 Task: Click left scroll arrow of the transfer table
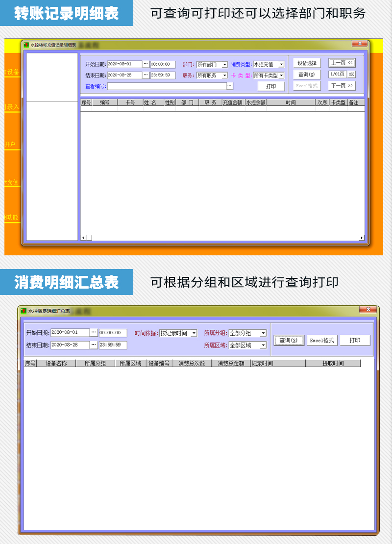[x=83, y=238]
